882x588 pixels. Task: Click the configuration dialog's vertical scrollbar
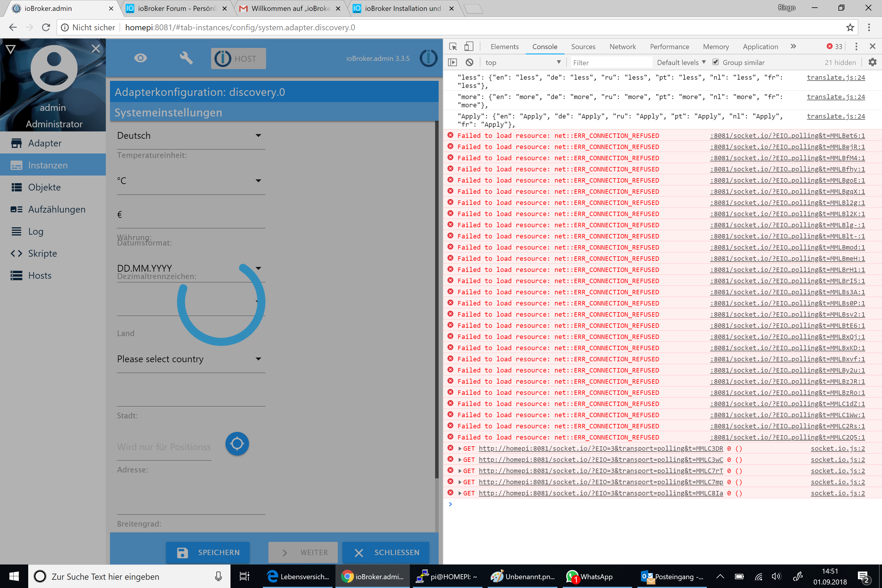437,300
